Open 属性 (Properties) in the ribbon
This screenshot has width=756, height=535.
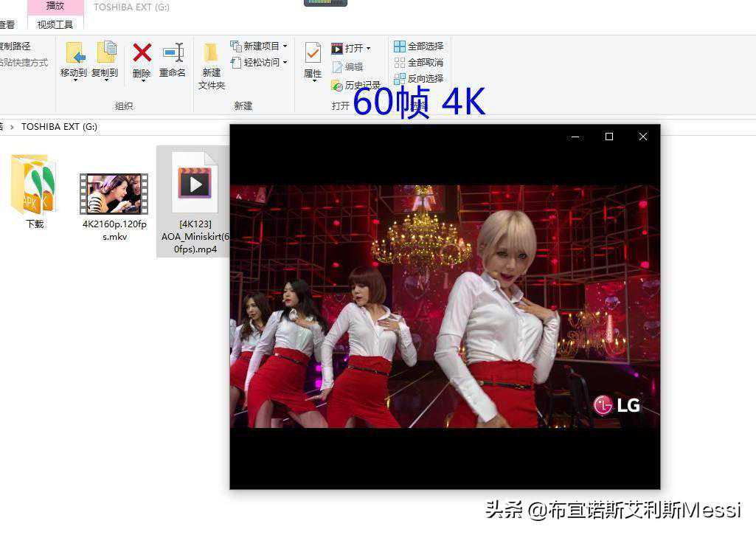[x=313, y=59]
